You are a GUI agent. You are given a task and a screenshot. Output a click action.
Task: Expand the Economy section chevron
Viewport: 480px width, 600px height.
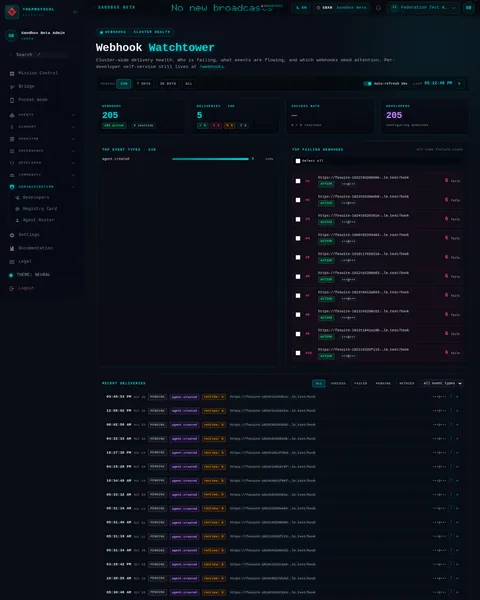click(73, 127)
